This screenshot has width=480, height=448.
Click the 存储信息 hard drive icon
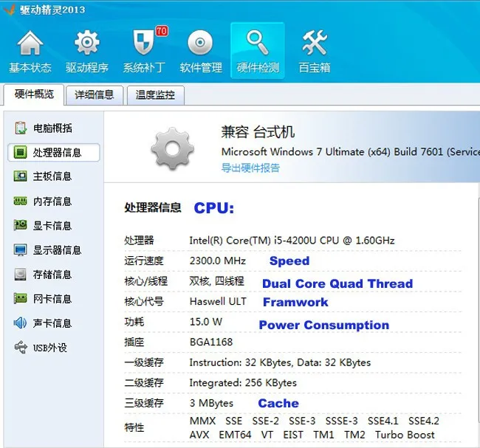tap(21, 275)
